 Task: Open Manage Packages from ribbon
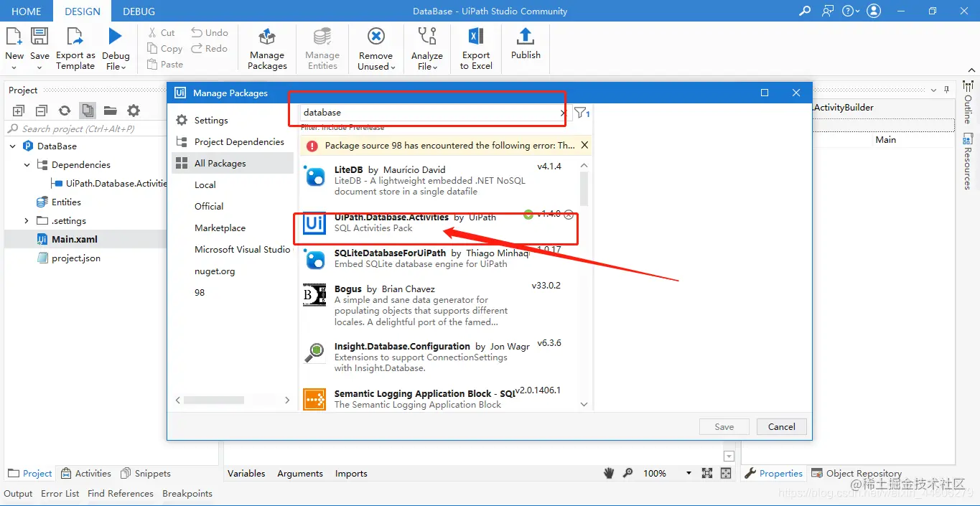(x=267, y=49)
